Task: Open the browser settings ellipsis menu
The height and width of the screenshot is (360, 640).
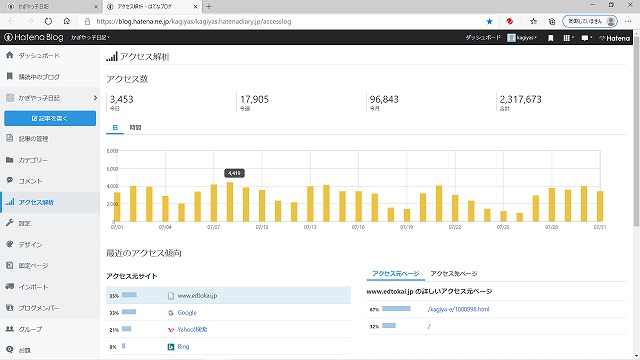Action: [628, 21]
